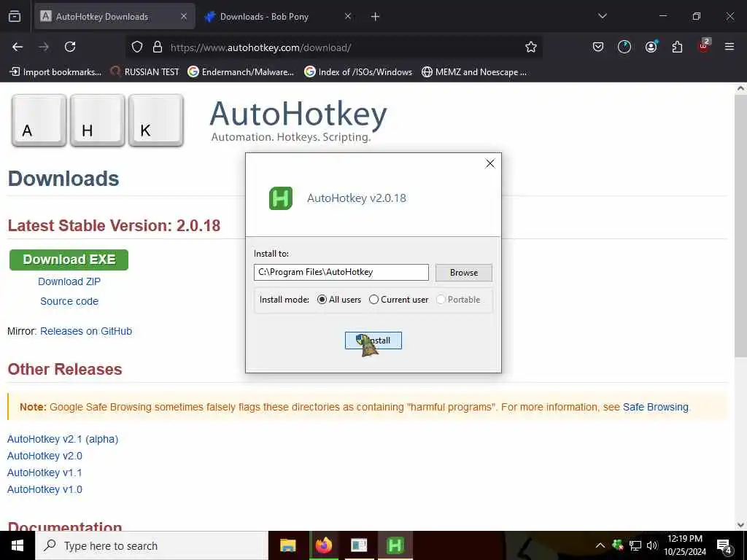
Task: Click the browser forward arrow
Action: [x=44, y=47]
